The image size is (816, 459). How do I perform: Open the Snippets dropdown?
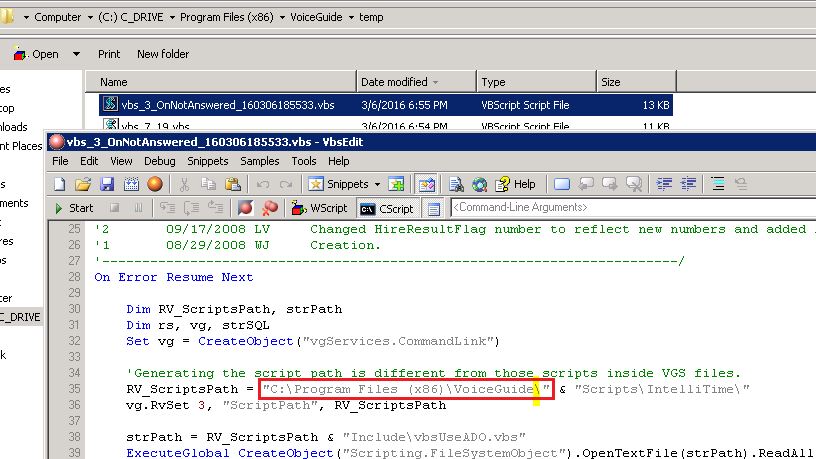point(377,184)
